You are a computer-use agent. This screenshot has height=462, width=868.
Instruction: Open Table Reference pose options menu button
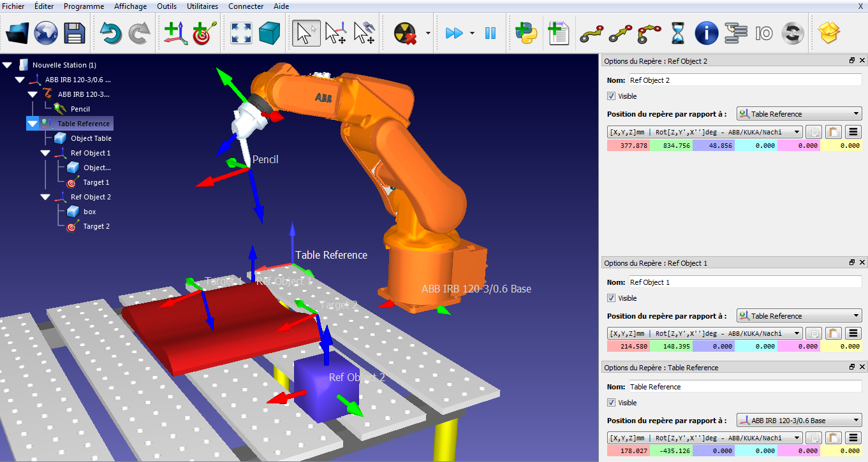tap(853, 438)
